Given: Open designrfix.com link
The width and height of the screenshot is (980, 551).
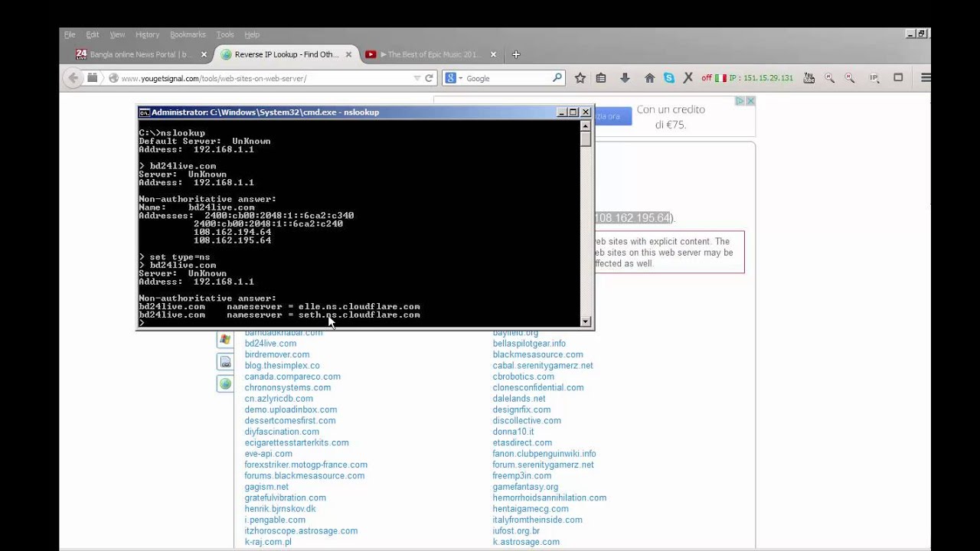Looking at the screenshot, I should [521, 409].
